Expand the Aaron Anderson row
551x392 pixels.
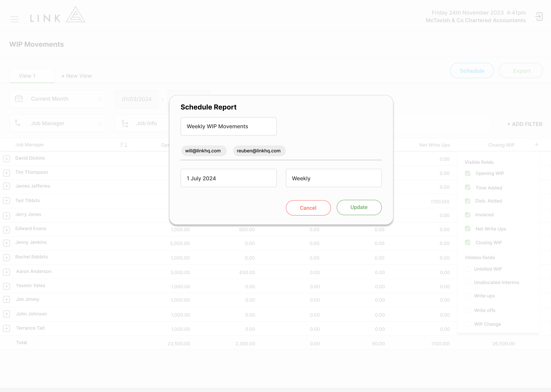pyautogui.click(x=7, y=272)
